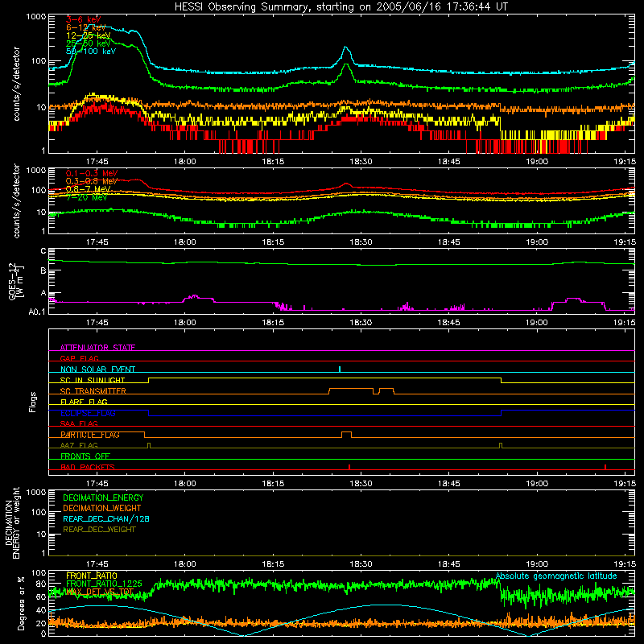Click the '18:15' tick under the MeV panel

273,242
